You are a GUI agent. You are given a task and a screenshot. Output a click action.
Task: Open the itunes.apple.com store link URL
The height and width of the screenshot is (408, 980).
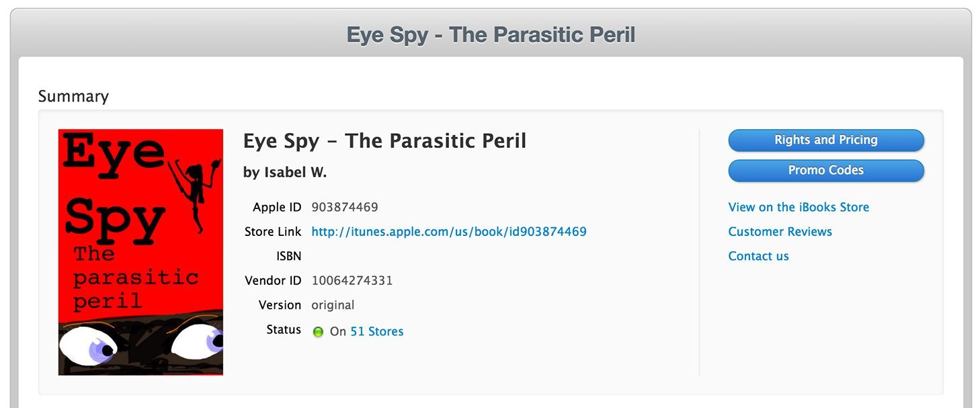pos(449,232)
